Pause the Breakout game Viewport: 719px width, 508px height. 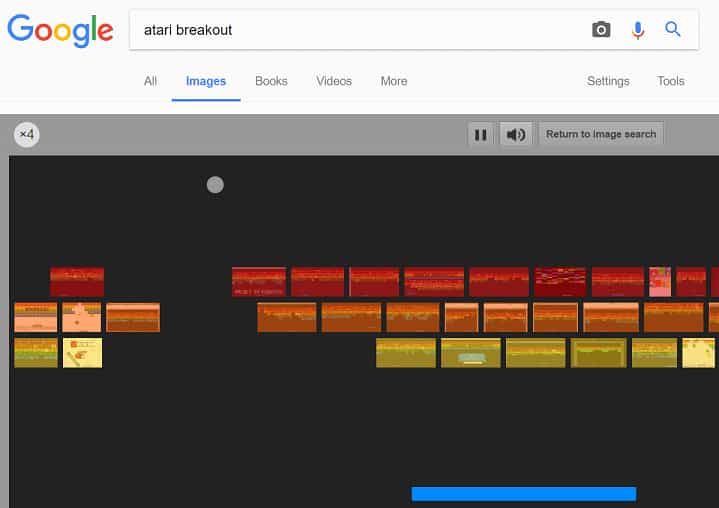tap(481, 135)
